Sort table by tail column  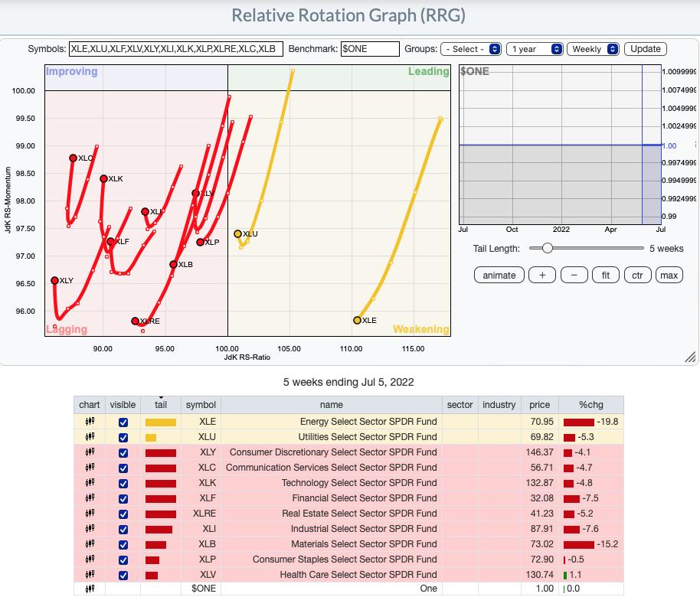pyautogui.click(x=161, y=405)
